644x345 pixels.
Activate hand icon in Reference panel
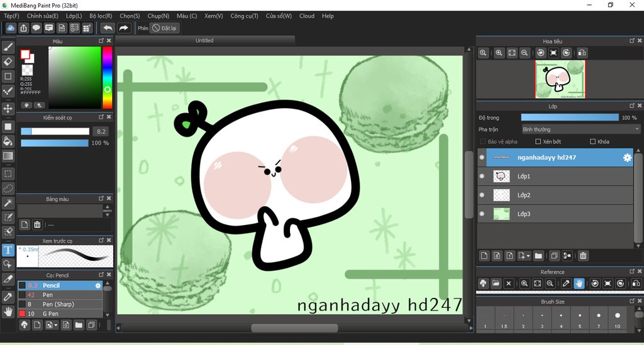(x=579, y=283)
